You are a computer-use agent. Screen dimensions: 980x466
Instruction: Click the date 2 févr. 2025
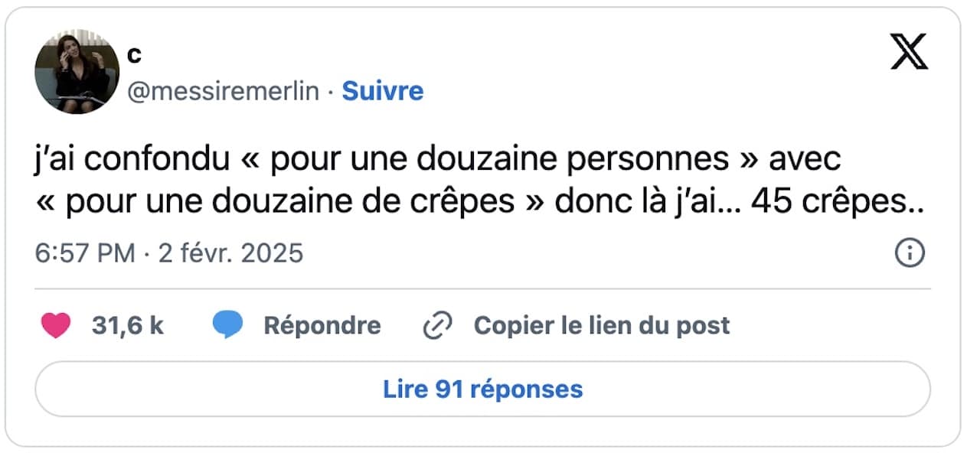[x=230, y=253]
